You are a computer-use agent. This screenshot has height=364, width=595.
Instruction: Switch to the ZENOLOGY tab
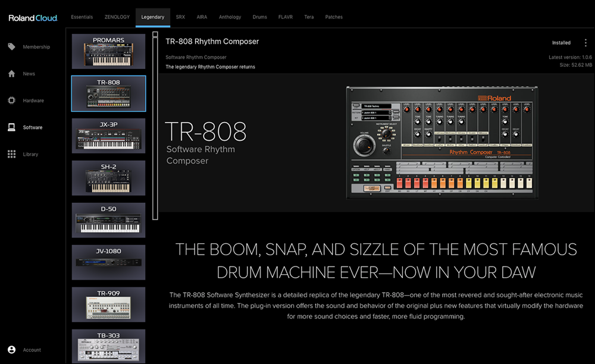(117, 17)
